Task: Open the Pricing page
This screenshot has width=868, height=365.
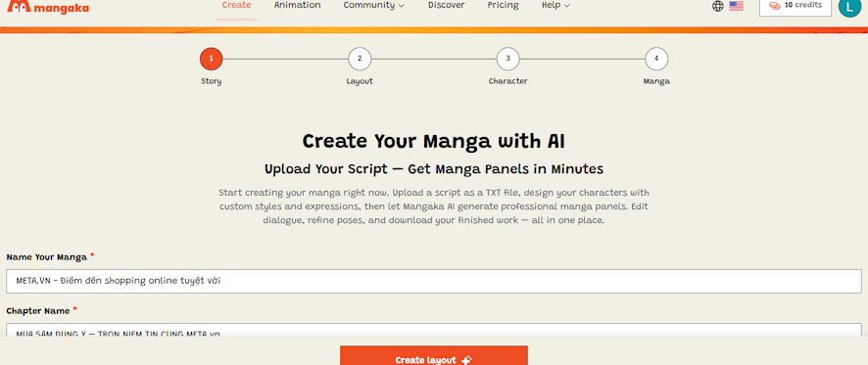Action: click(x=504, y=6)
